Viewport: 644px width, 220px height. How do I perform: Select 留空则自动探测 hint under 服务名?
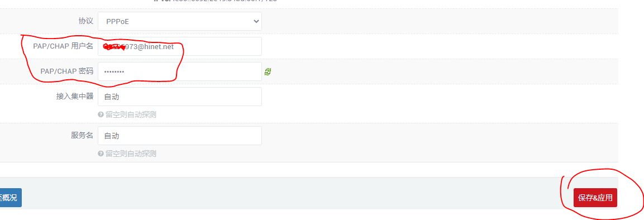[131, 154]
